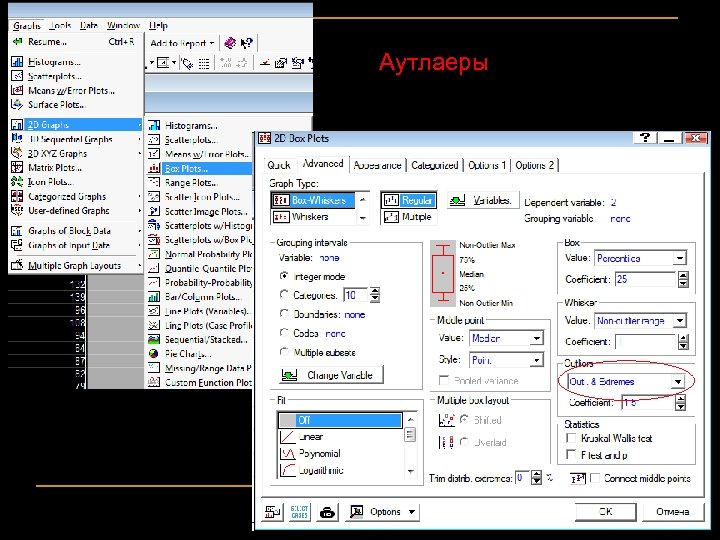Click Multiple Graph Layouts icon
The image size is (720, 540).
click(x=17, y=265)
